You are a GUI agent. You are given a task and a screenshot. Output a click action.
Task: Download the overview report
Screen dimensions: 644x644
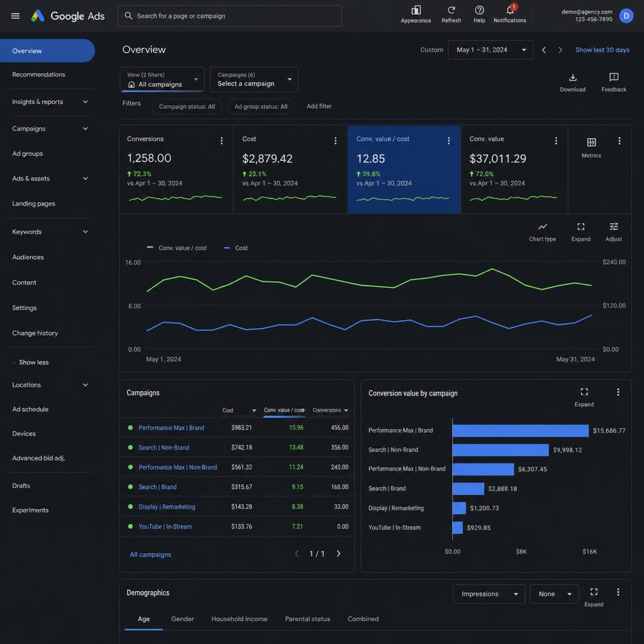tap(572, 82)
